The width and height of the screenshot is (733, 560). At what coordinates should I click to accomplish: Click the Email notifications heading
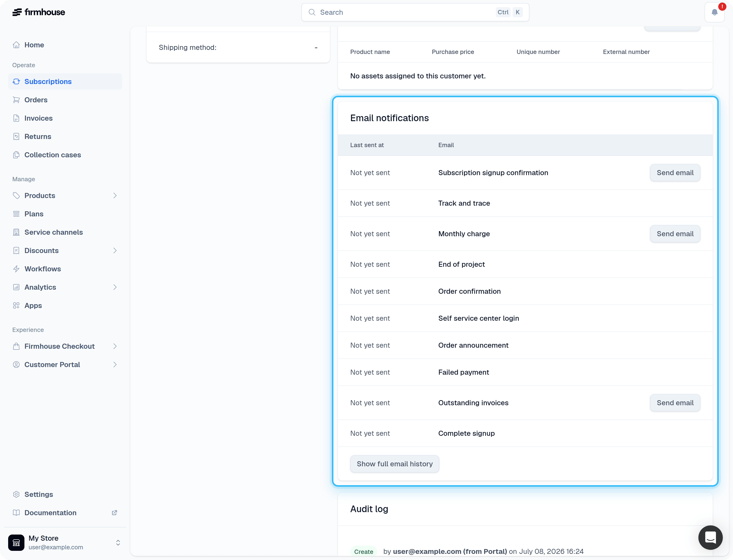[x=389, y=118]
